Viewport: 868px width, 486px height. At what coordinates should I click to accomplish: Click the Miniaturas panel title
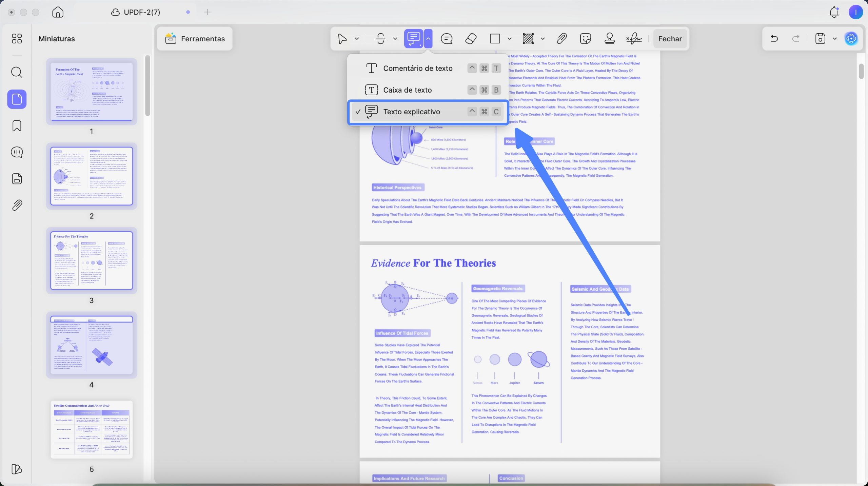[57, 39]
